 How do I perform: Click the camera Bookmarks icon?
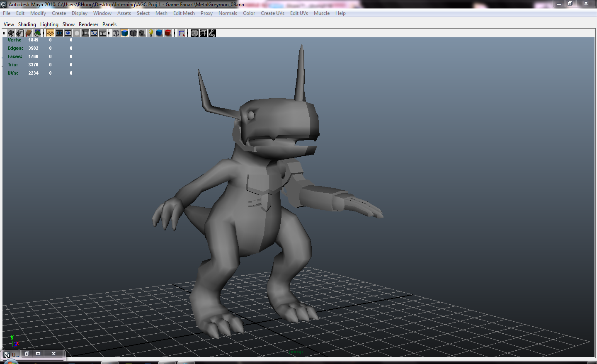(29, 33)
